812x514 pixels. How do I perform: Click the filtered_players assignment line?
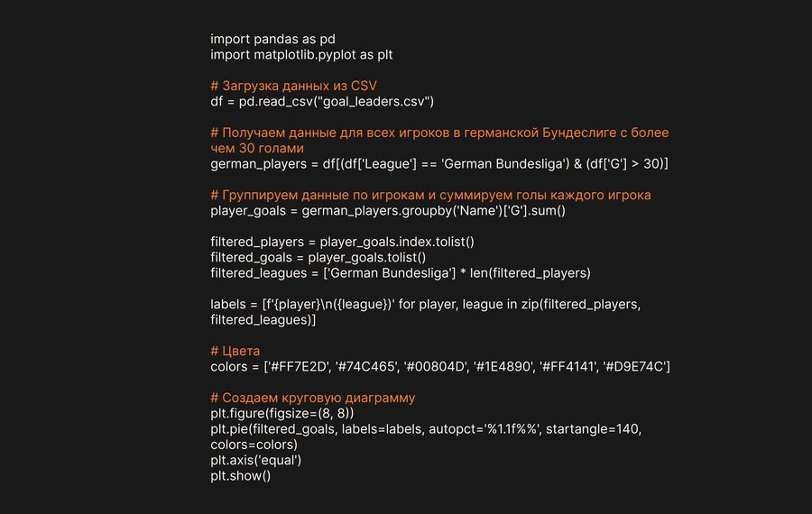pos(342,242)
